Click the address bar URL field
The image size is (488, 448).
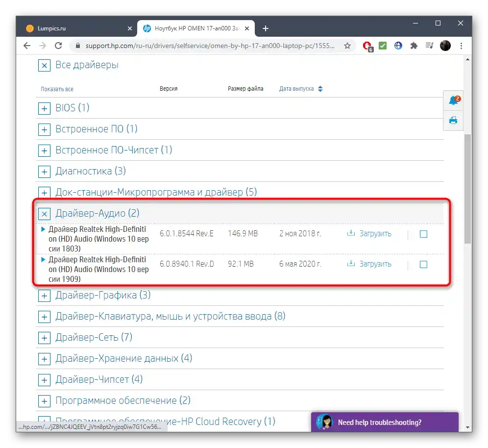[210, 46]
